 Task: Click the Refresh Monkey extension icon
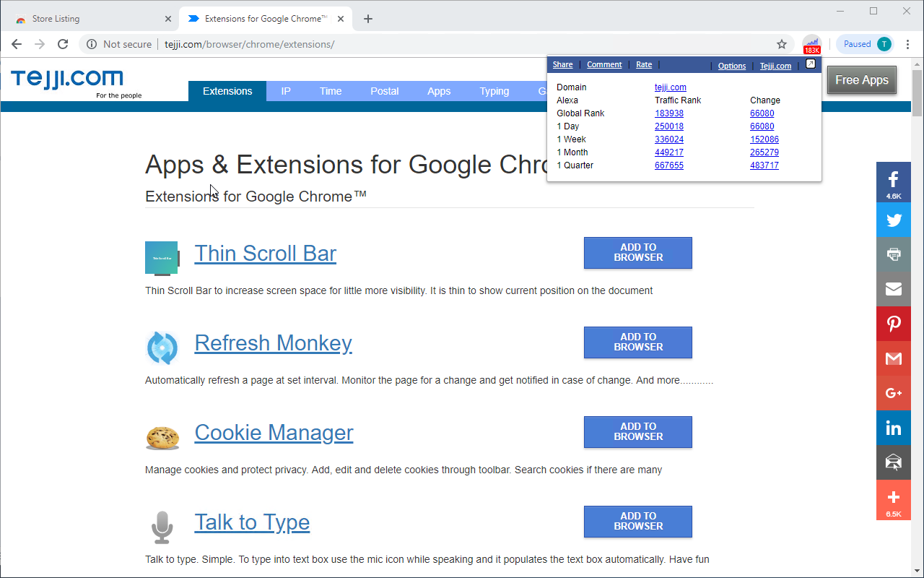click(x=162, y=348)
